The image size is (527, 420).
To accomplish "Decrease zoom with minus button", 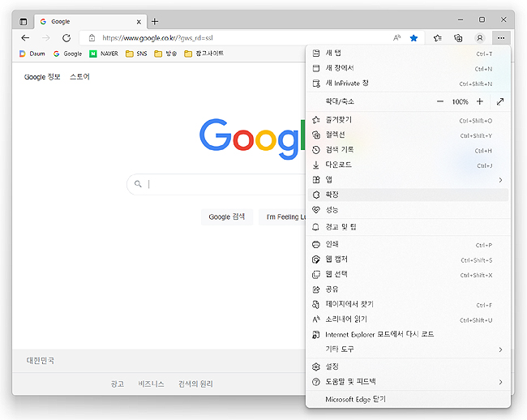I will coord(440,101).
